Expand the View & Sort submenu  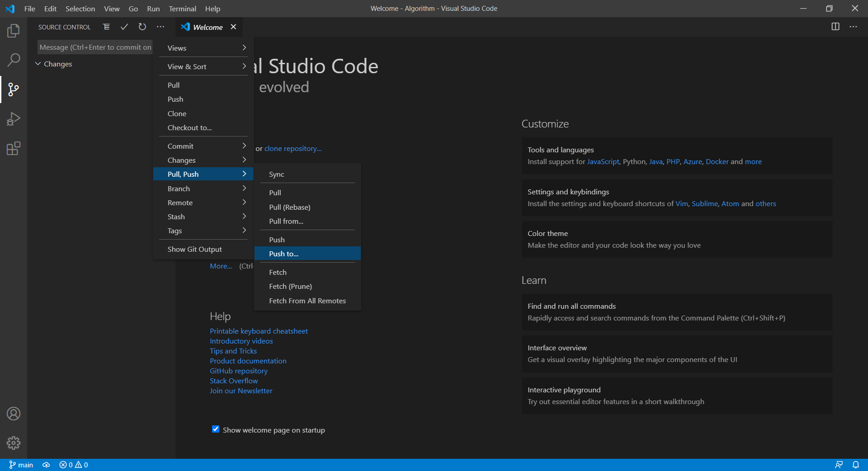pyautogui.click(x=203, y=66)
